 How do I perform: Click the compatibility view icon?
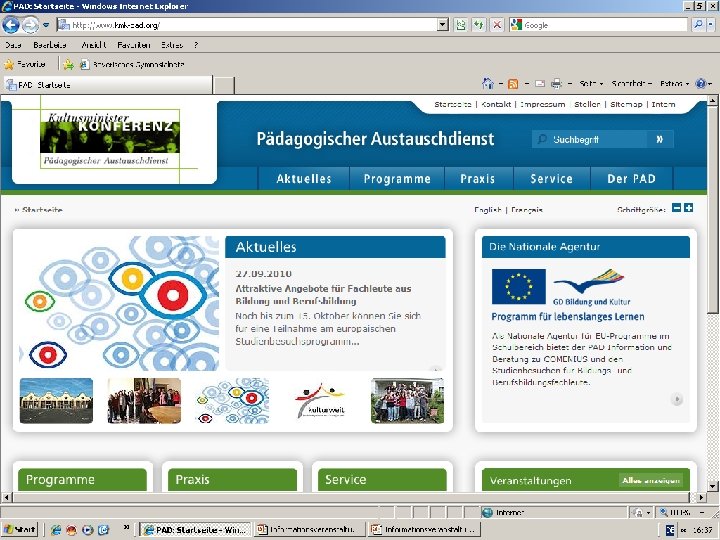point(460,25)
